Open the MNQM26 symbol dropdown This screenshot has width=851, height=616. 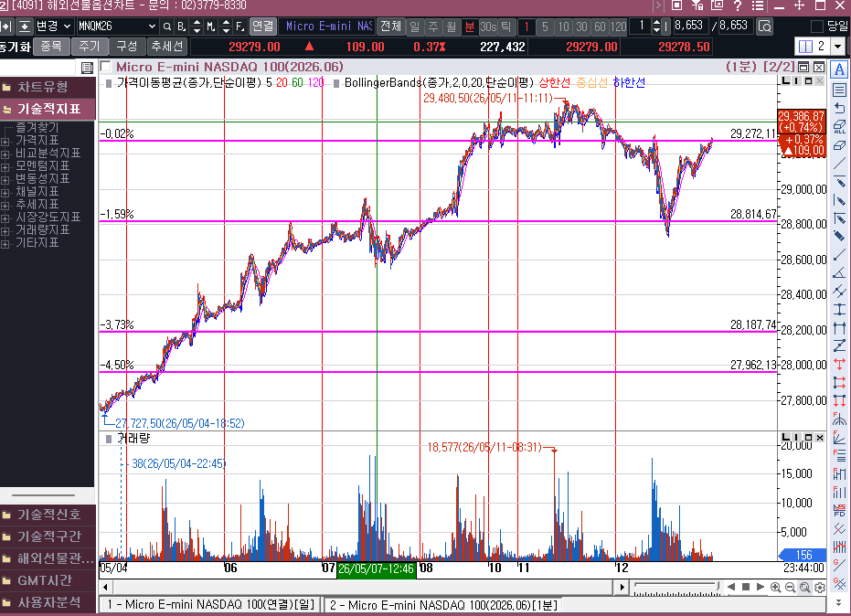click(152, 27)
